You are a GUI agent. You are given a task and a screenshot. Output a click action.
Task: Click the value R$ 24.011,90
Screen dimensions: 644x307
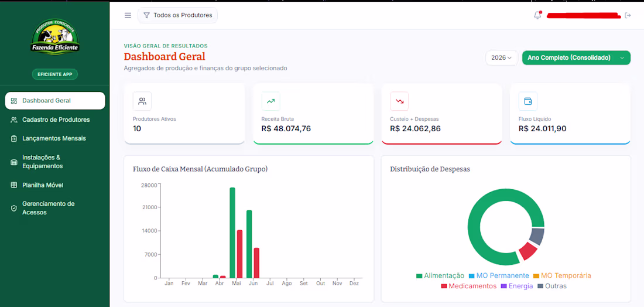(543, 129)
